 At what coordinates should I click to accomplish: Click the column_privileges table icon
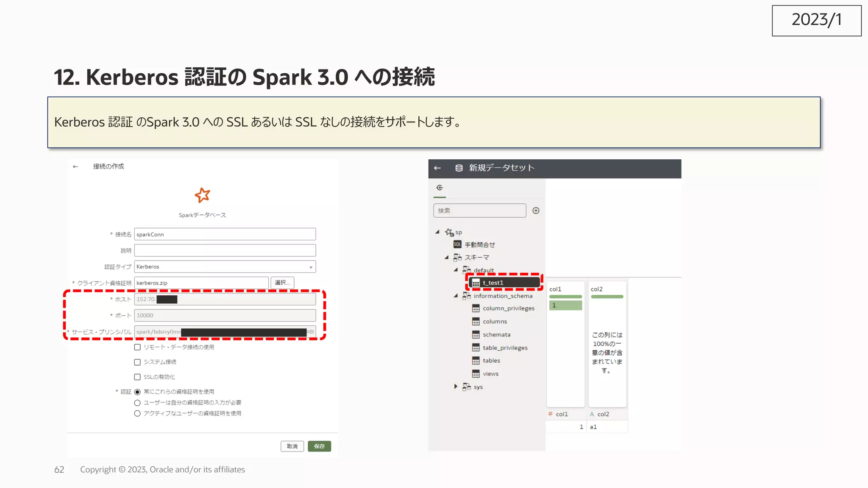point(476,308)
